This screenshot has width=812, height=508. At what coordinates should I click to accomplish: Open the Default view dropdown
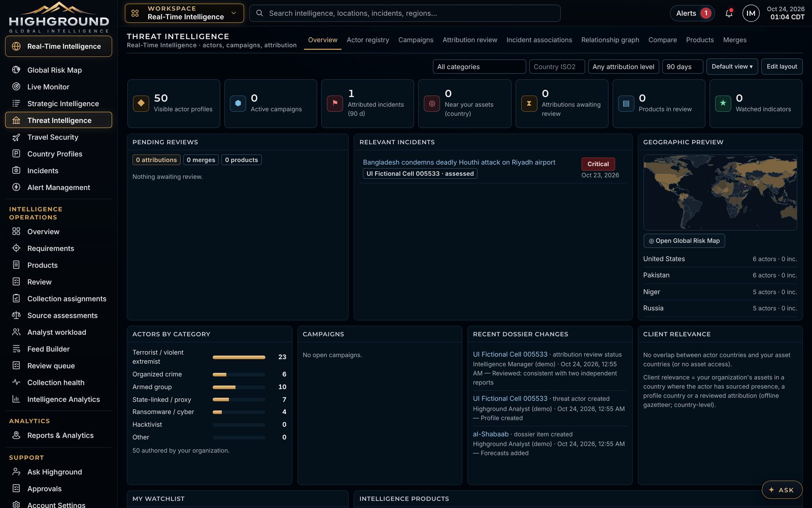pyautogui.click(x=732, y=67)
